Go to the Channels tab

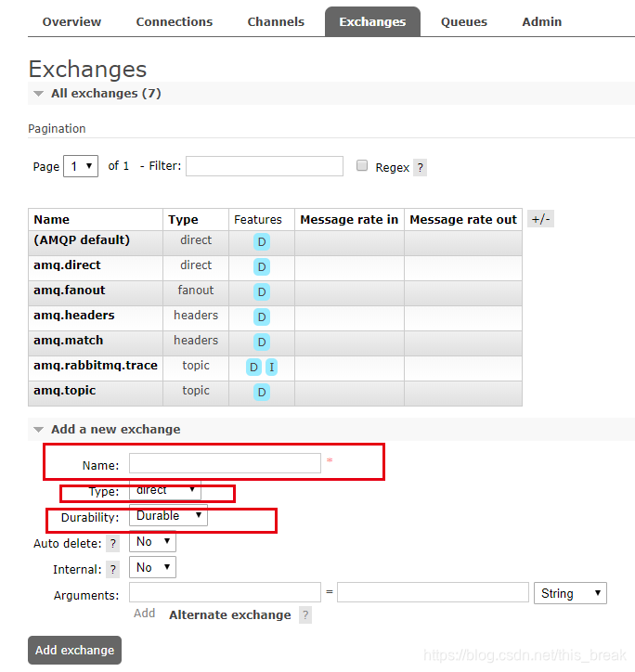coord(276,22)
